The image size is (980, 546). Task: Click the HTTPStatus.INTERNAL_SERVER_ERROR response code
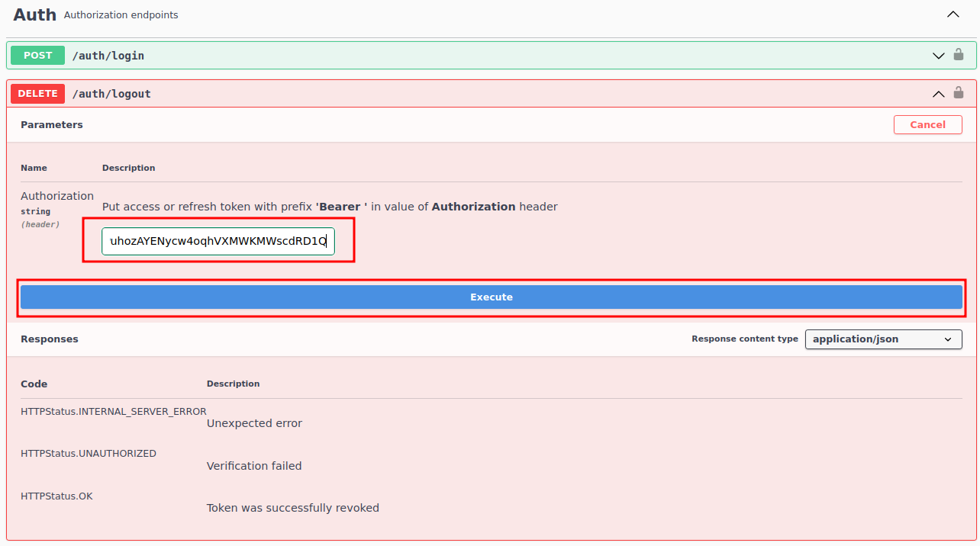(113, 412)
